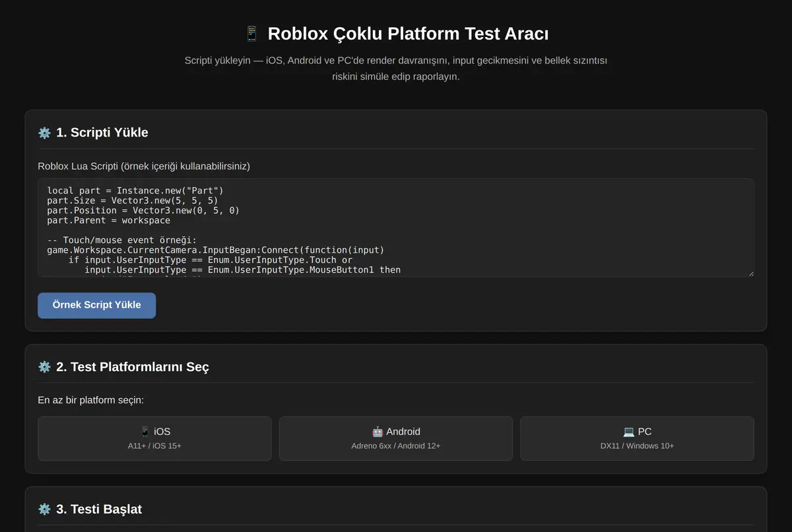Click the robot icon in the Android card

(378, 432)
